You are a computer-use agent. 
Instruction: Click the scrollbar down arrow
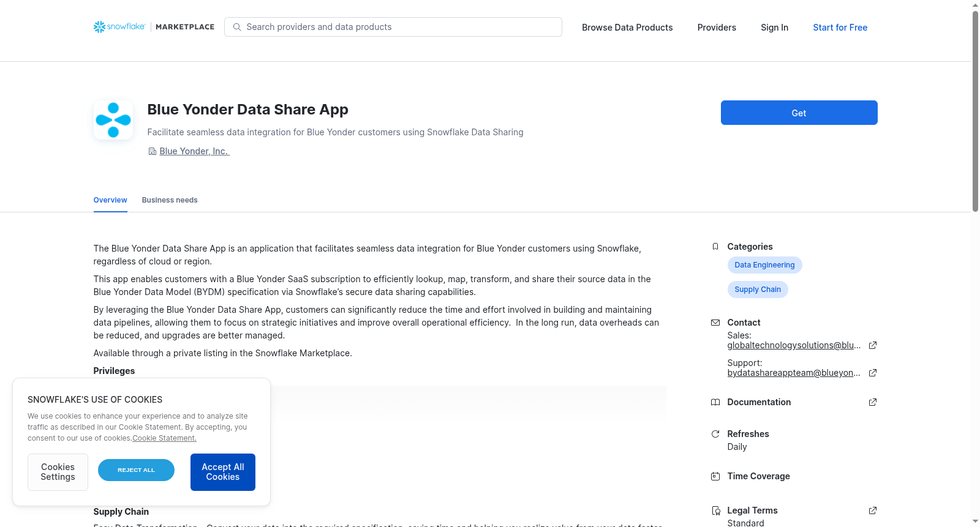pos(975,522)
